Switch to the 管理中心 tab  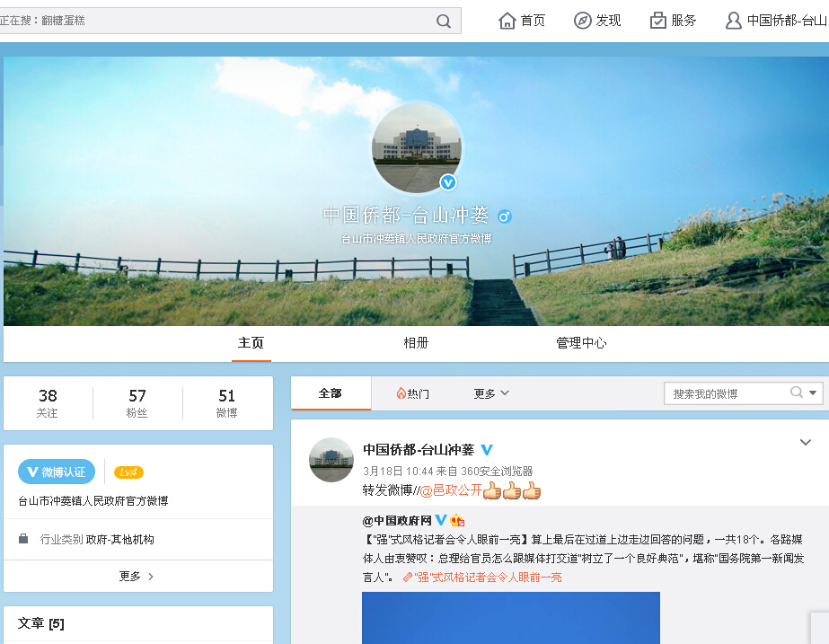pos(581,343)
